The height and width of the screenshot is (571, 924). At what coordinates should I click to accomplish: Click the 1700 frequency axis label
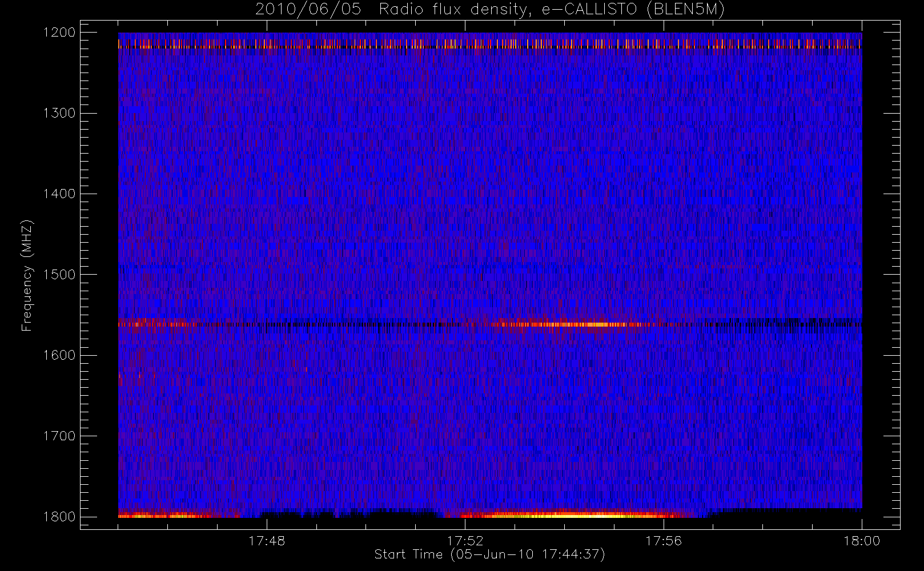tap(59, 436)
